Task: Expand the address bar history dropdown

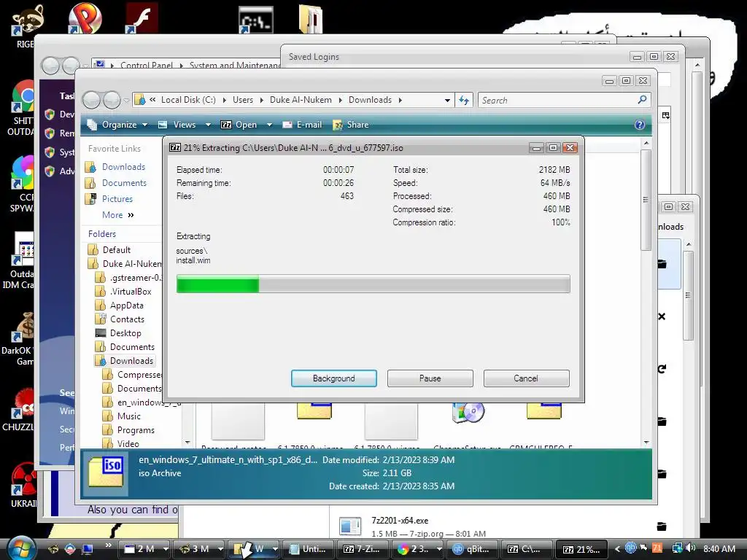Action: tap(447, 100)
